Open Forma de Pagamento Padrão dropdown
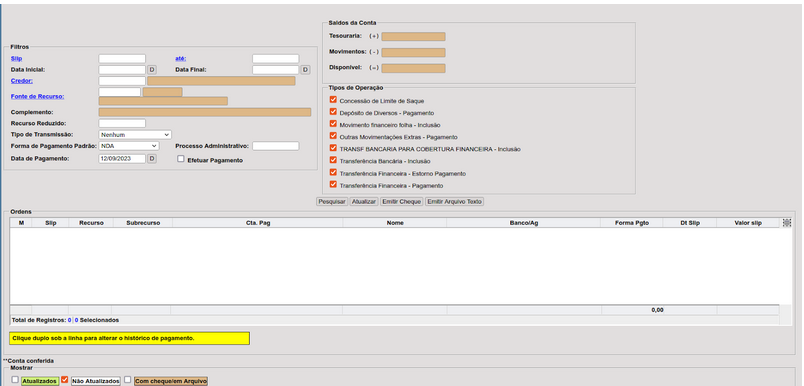 [129, 146]
